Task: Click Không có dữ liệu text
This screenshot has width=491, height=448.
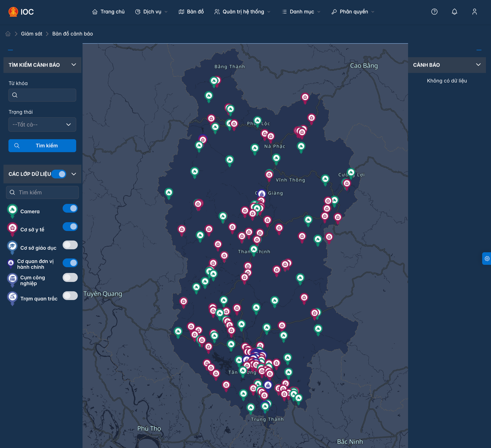Action: [x=447, y=81]
